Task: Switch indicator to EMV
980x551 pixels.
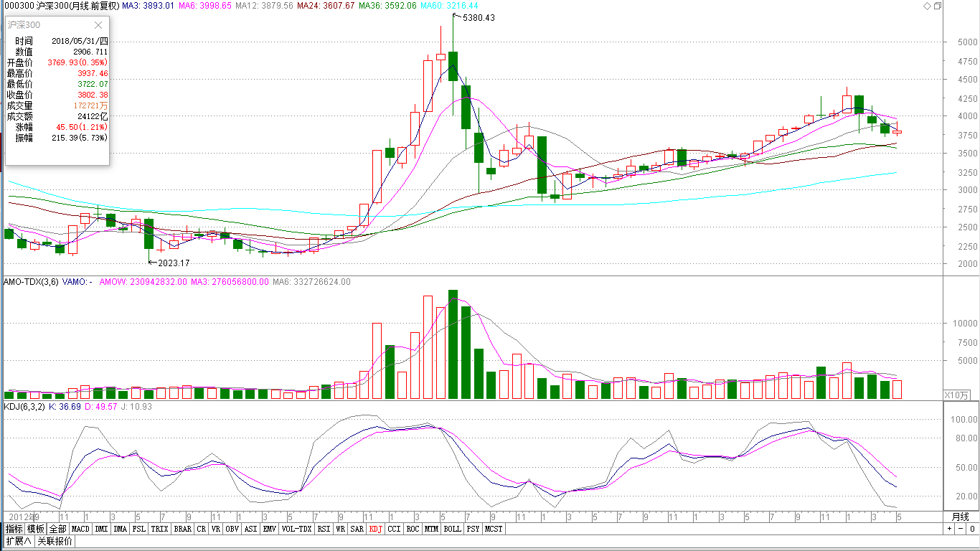Action: [270, 529]
